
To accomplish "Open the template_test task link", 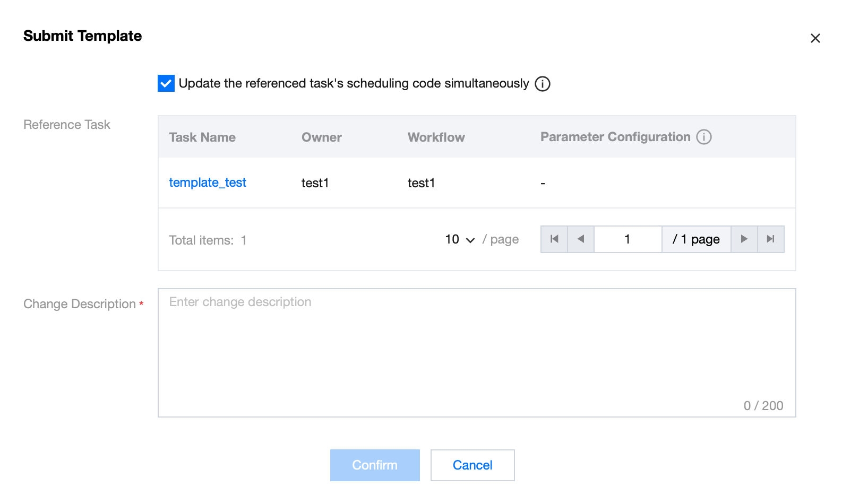I will click(208, 183).
